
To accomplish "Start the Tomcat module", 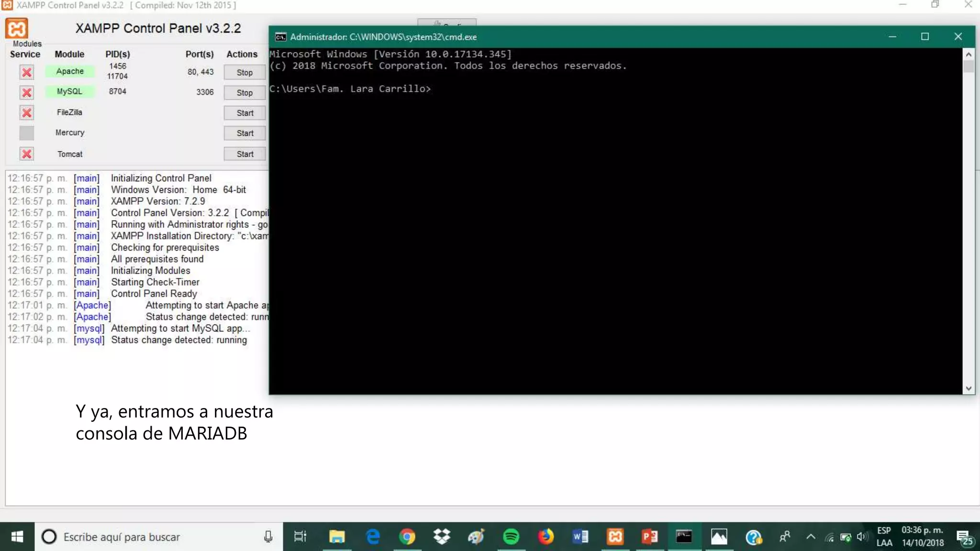I will point(245,154).
